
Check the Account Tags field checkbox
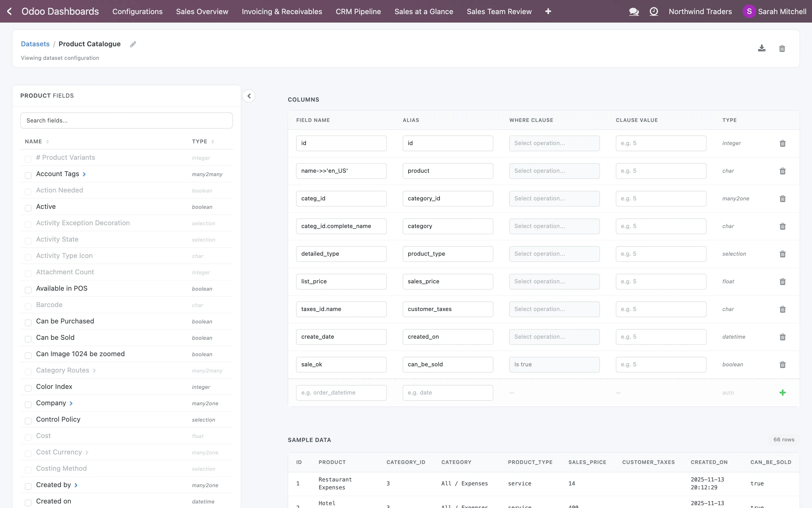pyautogui.click(x=28, y=175)
